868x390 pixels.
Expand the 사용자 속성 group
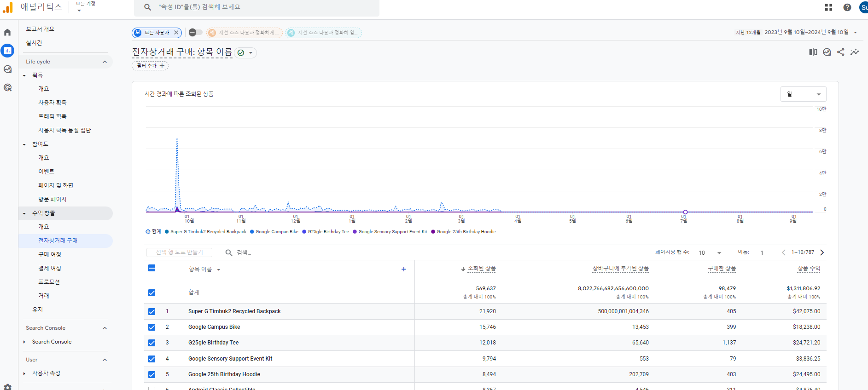(24, 373)
